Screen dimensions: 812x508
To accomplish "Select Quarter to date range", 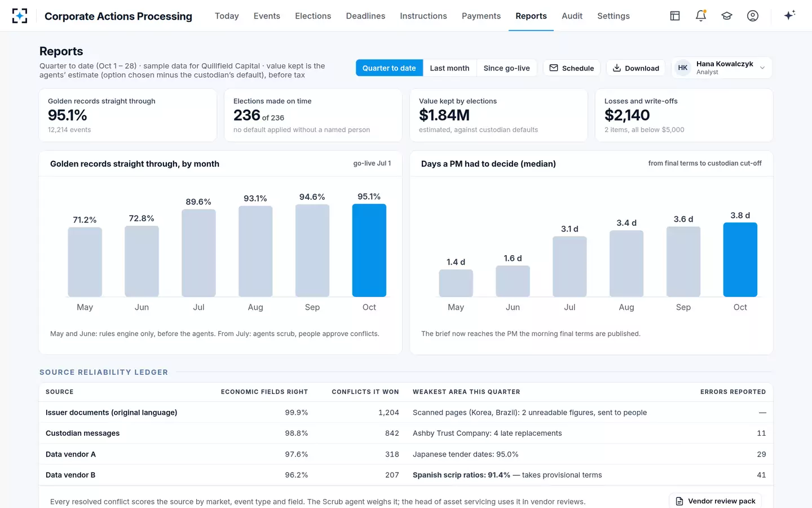I will click(389, 68).
